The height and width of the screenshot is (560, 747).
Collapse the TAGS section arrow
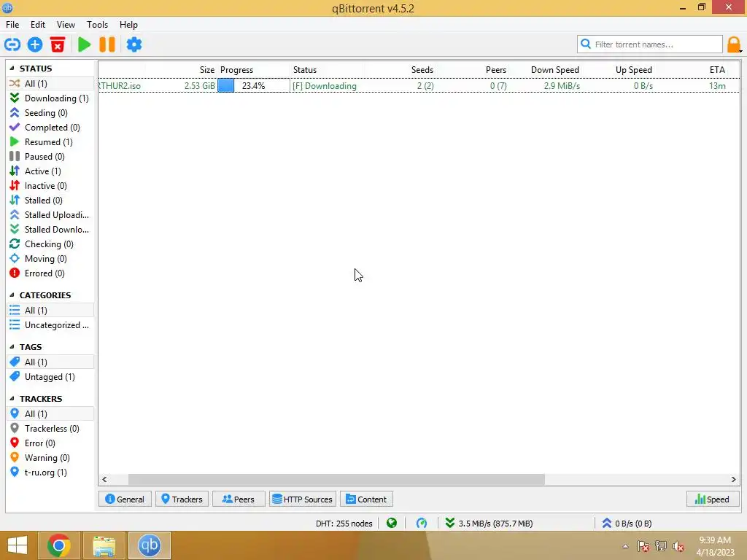(12, 346)
